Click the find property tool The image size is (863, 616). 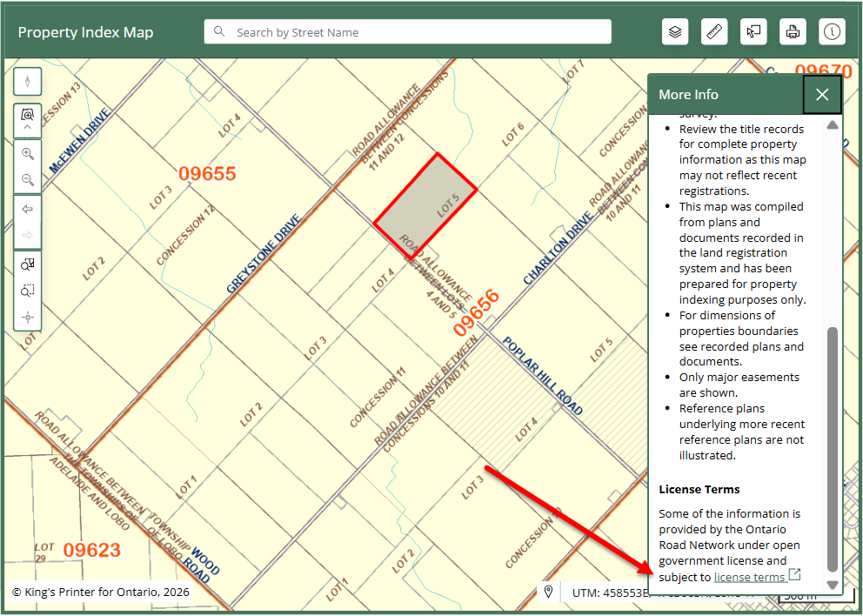pyautogui.click(x=28, y=114)
